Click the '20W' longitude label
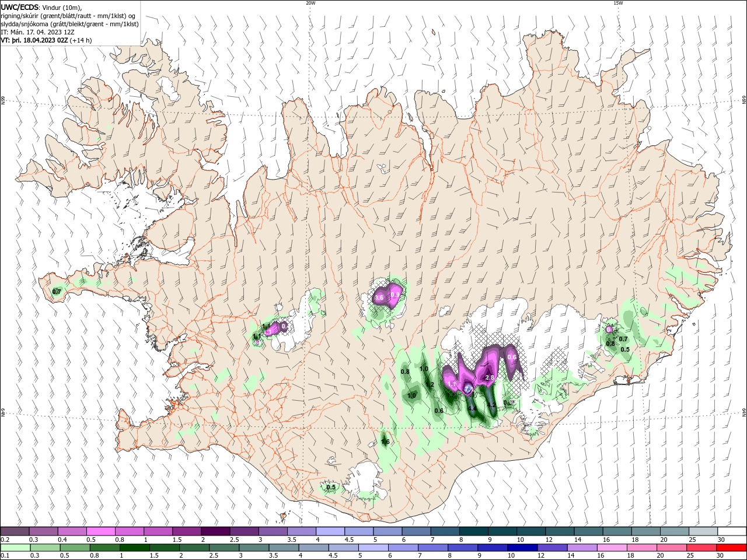Screen dimensions: 747x560 310,3
